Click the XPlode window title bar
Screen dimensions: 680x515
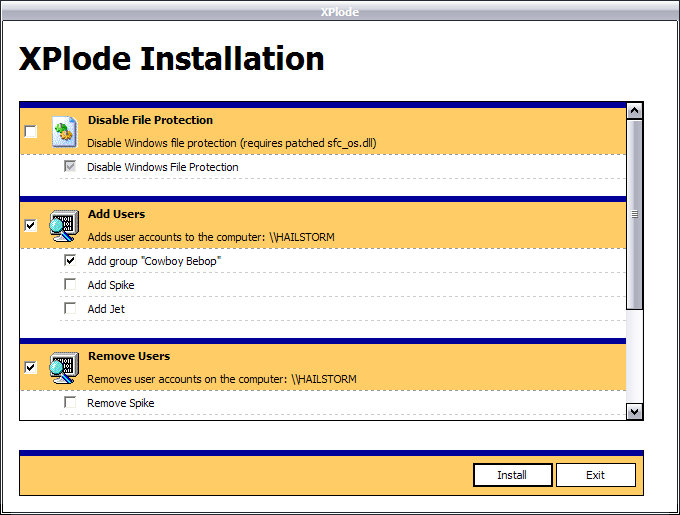[x=340, y=12]
